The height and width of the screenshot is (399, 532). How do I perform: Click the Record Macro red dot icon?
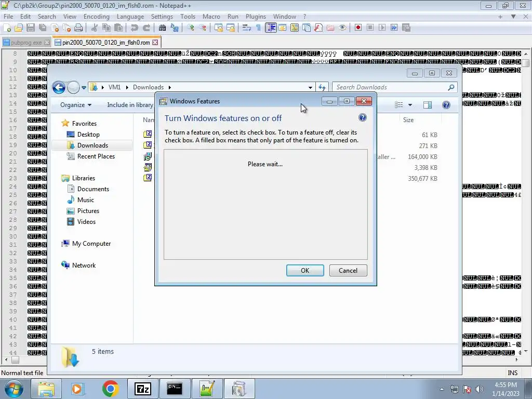(358, 28)
